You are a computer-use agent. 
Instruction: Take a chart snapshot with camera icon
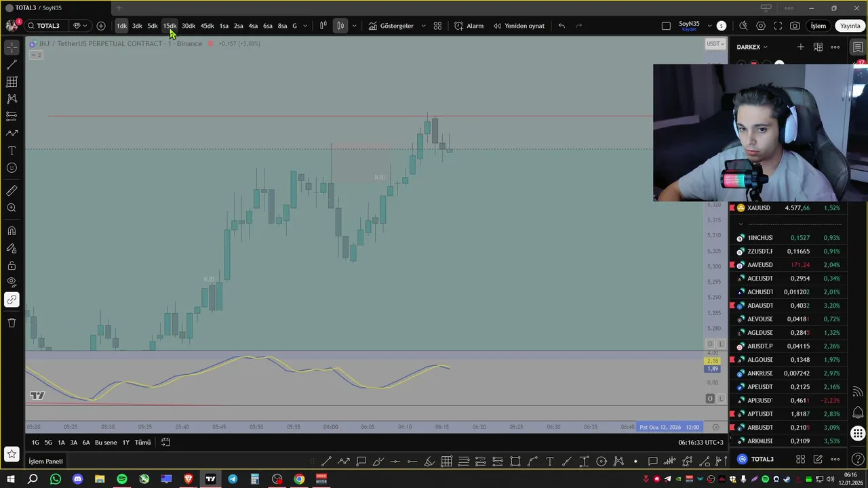(x=795, y=26)
